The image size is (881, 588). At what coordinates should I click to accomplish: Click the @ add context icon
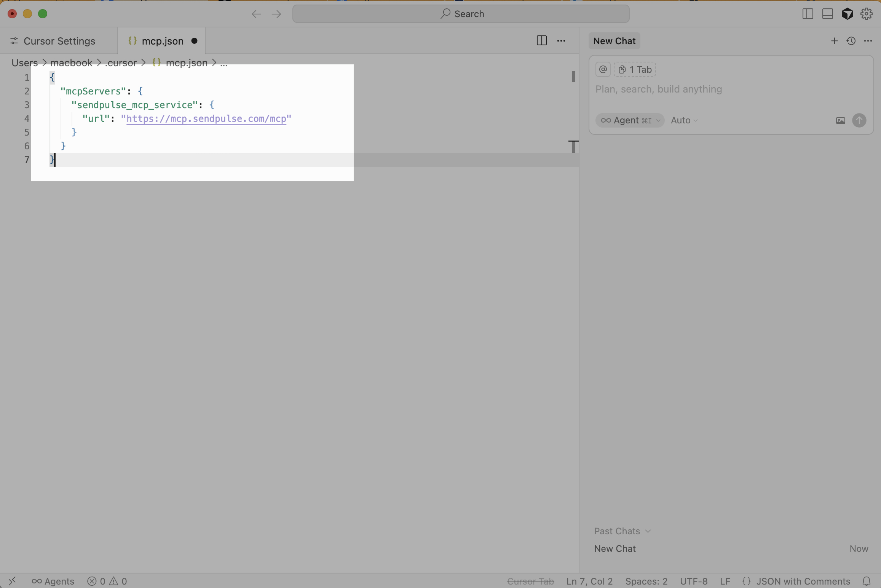pos(603,69)
